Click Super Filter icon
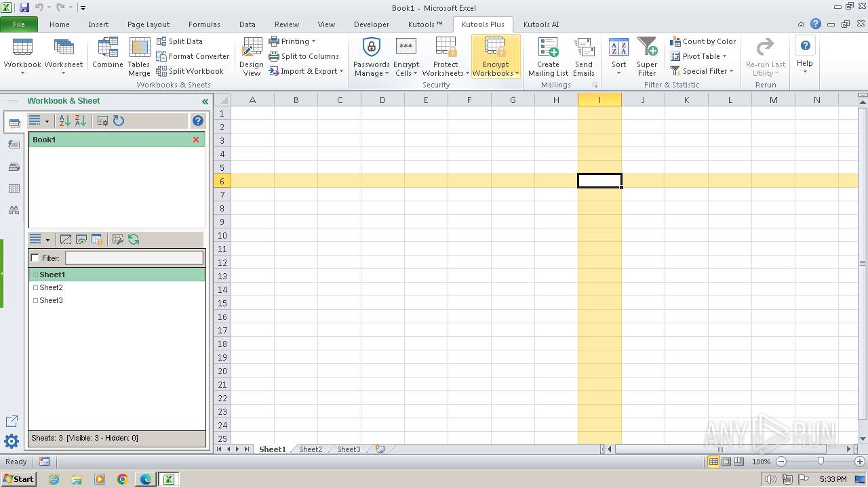 pos(647,57)
